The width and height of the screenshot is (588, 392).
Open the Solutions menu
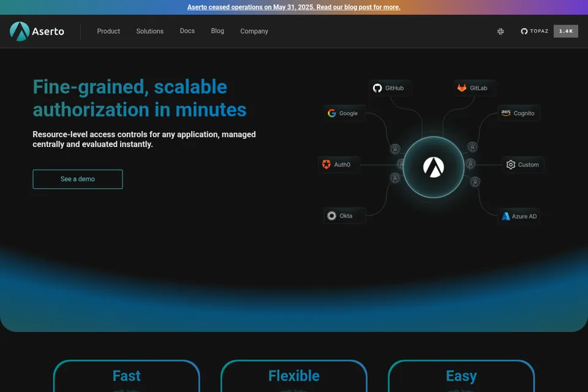149,31
